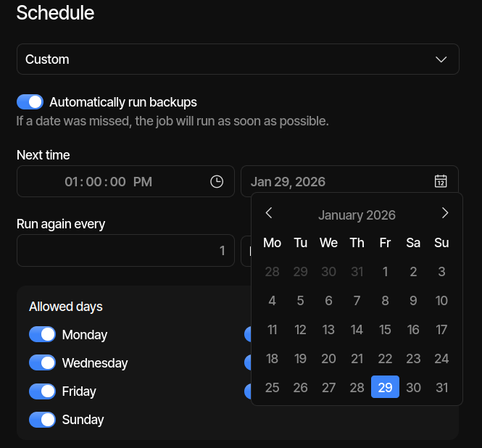Switch off Sunday backups toggle
The height and width of the screenshot is (448, 482).
(x=42, y=420)
